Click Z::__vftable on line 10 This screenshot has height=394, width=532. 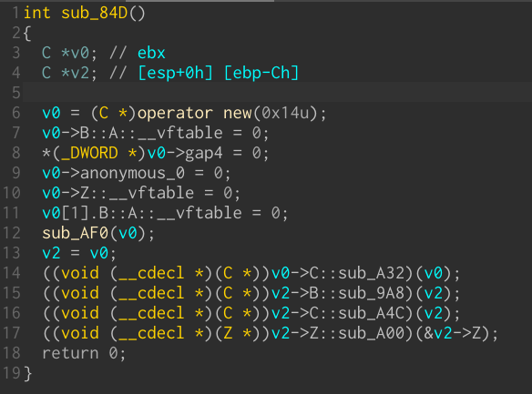coord(137,193)
